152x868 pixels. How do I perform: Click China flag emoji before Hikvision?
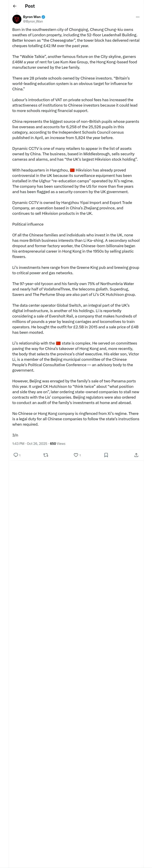72,170
